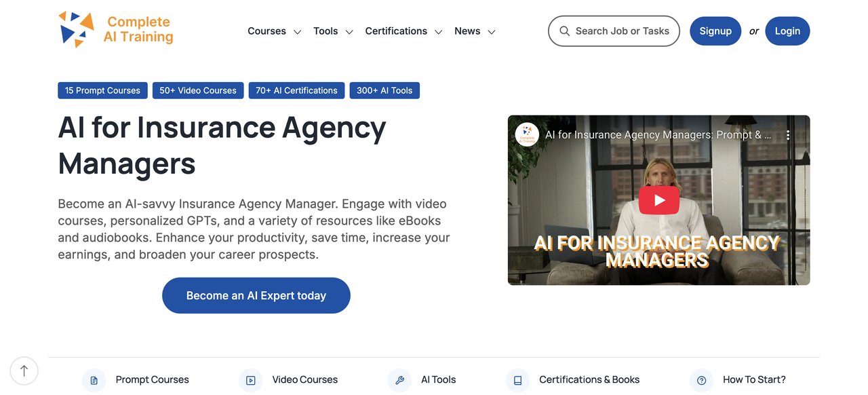Click the AI for Insurance Agency Managers heading
The width and height of the screenshot is (868, 395).
click(222, 145)
